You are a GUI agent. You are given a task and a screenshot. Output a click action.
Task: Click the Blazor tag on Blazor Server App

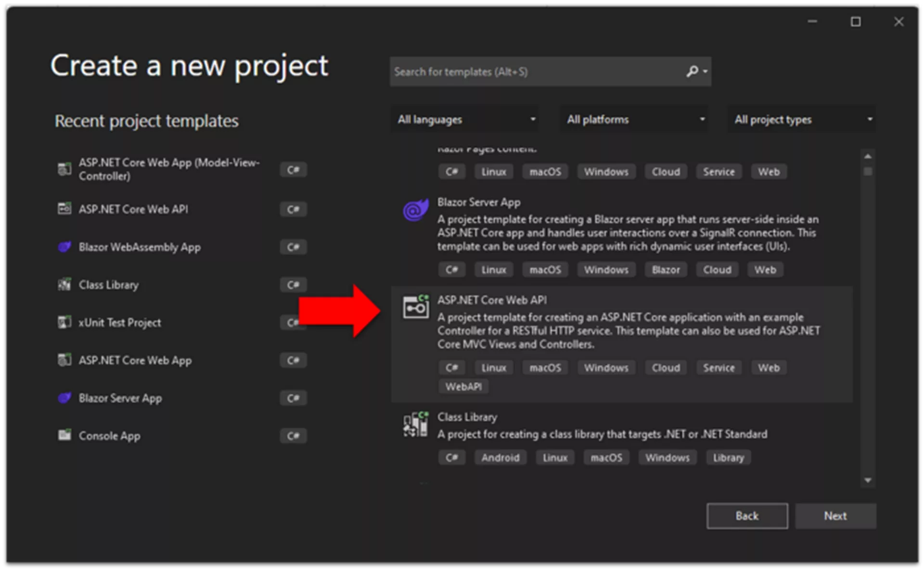(x=666, y=270)
